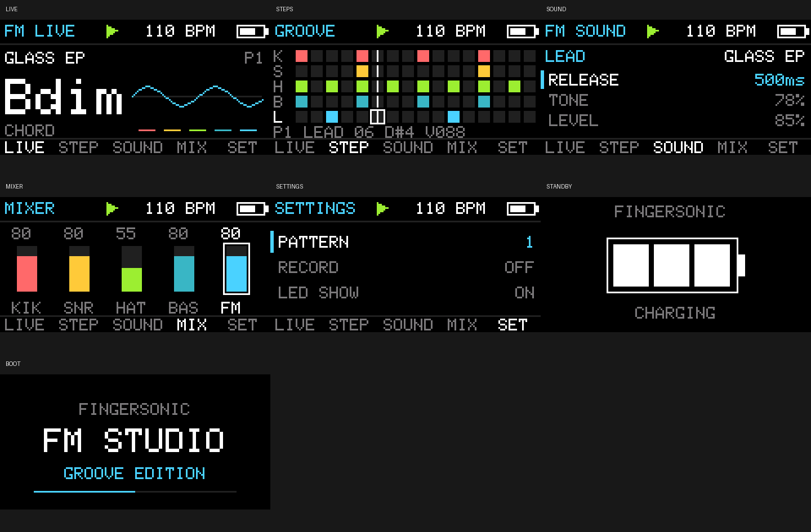Toggle snare step 5 in the Groove grid
The width and height of the screenshot is (811, 532).
click(x=363, y=71)
